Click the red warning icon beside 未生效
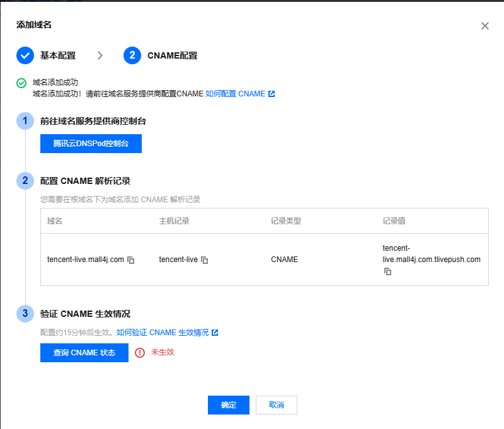Screen dimensions: 504x429 pyautogui.click(x=140, y=353)
